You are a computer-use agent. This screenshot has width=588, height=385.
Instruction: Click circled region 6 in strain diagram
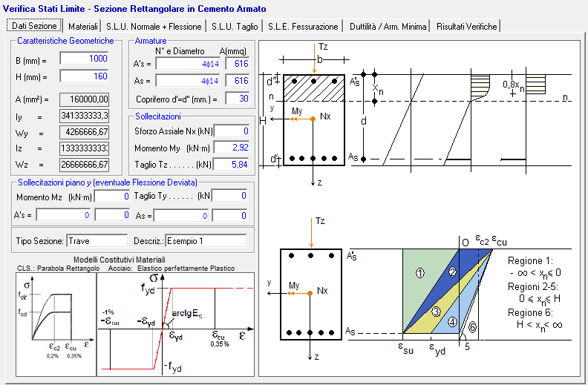pyautogui.click(x=472, y=327)
